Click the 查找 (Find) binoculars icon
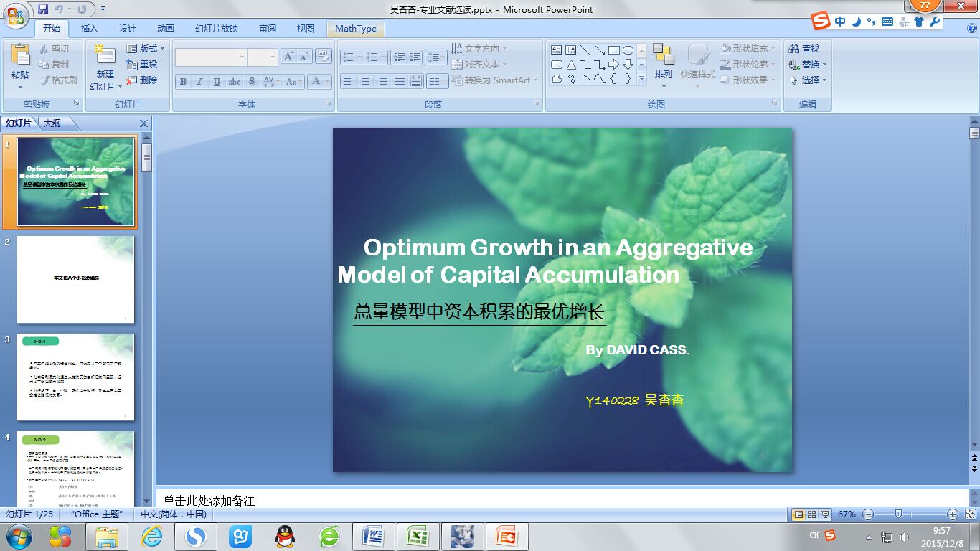The image size is (980, 551). (x=793, y=49)
